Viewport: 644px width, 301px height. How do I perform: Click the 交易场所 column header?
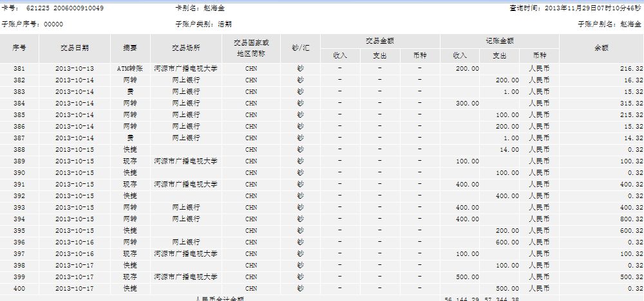[186, 48]
